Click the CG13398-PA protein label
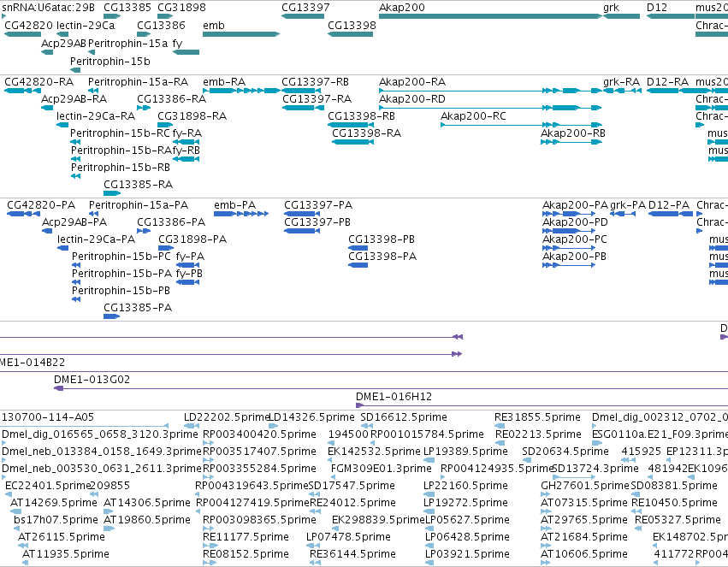 (382, 257)
